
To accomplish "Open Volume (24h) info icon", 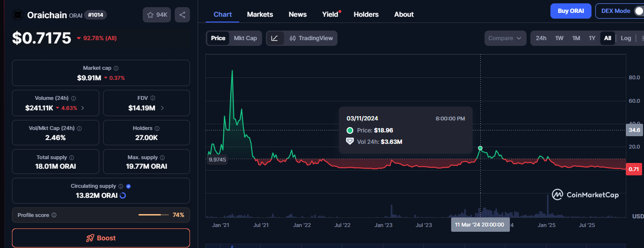I will click(x=73, y=98).
